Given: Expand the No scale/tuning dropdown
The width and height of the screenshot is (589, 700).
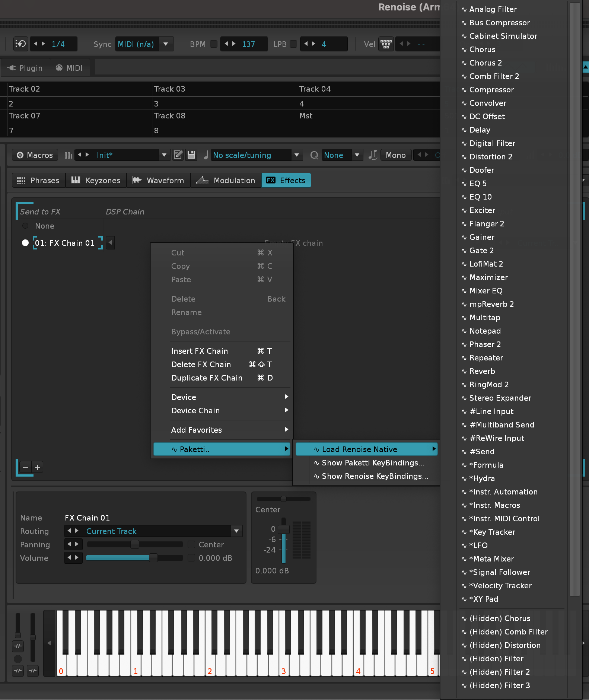Looking at the screenshot, I should pos(296,155).
